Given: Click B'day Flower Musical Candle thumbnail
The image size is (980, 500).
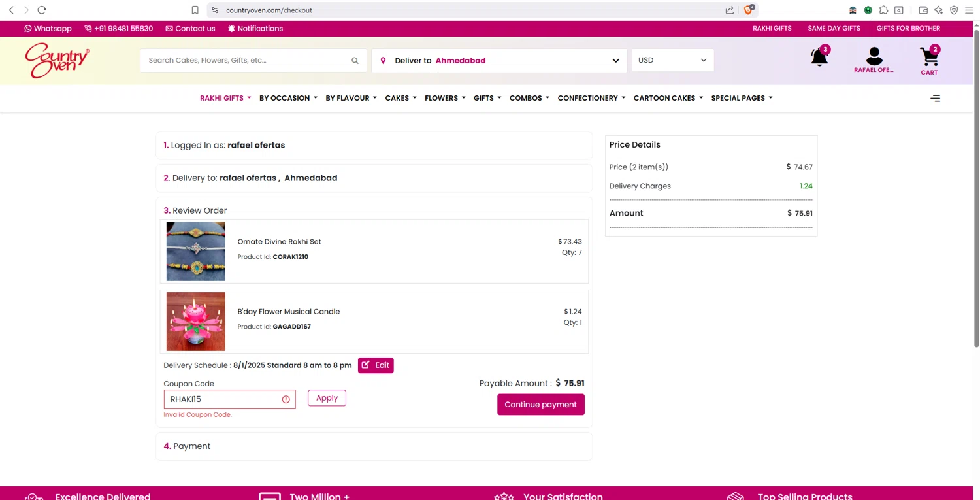Looking at the screenshot, I should (x=195, y=322).
